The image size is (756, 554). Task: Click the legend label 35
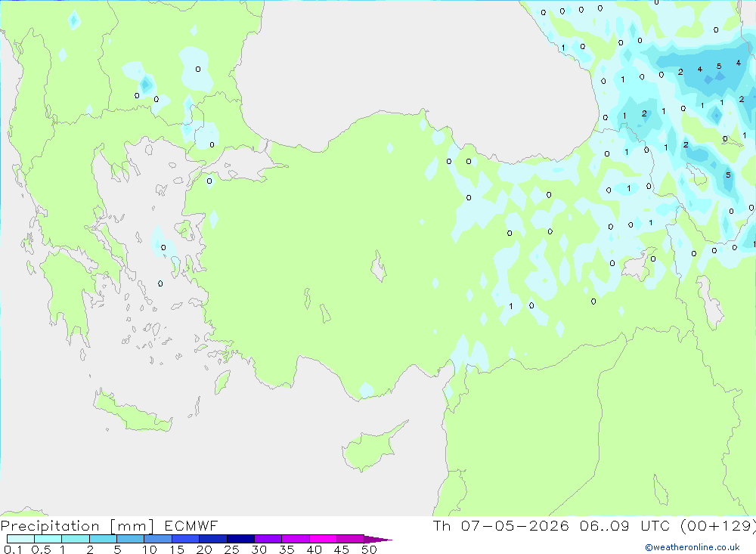[x=287, y=549]
